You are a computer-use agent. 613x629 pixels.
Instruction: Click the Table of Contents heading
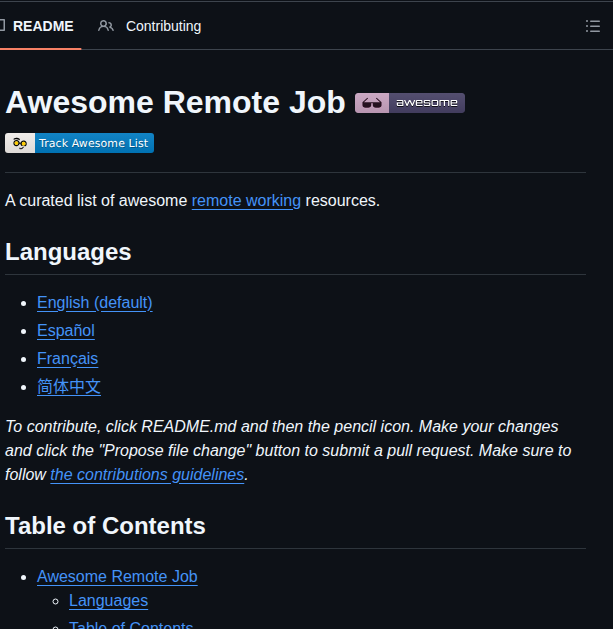pyautogui.click(x=105, y=526)
